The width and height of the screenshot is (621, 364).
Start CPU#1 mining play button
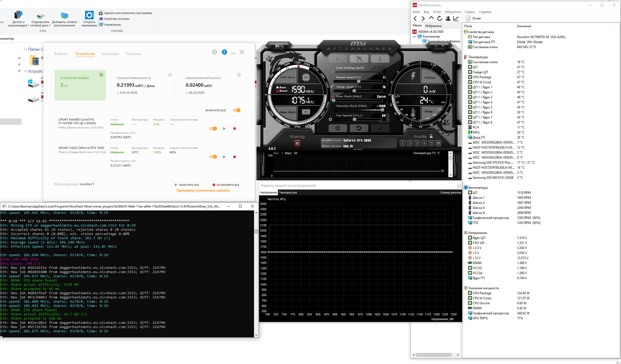224,128
